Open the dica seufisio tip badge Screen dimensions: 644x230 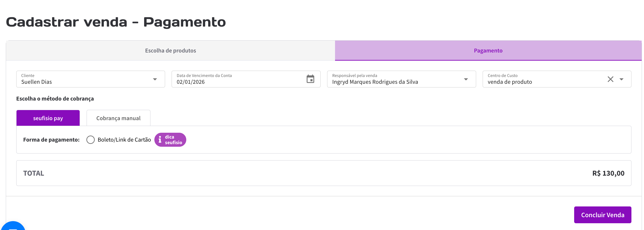click(173, 139)
